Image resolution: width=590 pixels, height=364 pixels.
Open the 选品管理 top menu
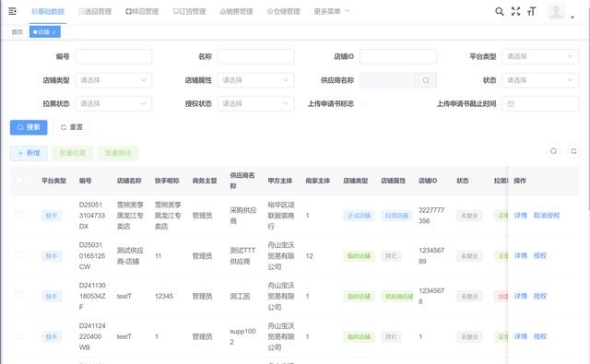click(95, 12)
